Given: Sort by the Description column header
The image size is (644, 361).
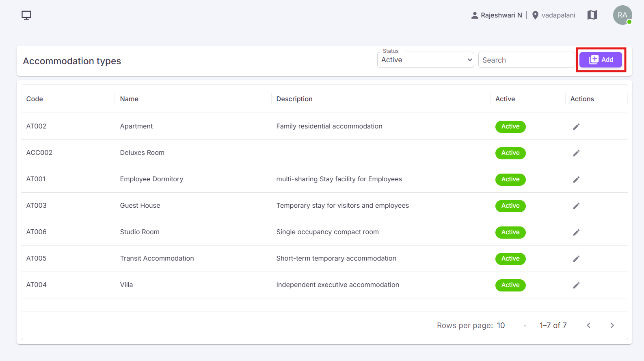Looking at the screenshot, I should coord(294,99).
